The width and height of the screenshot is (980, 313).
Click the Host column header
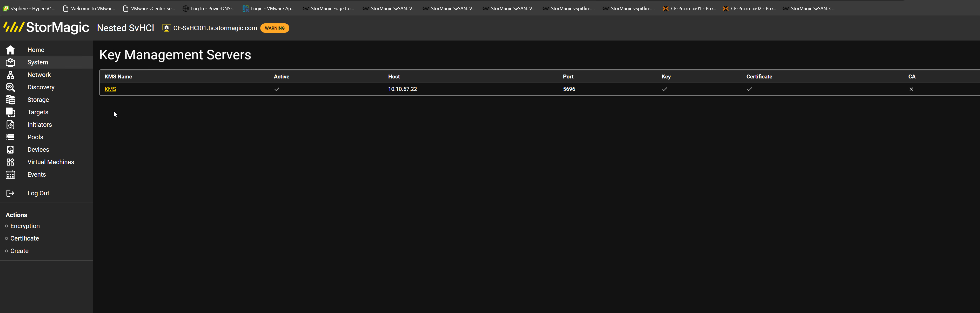tap(394, 76)
